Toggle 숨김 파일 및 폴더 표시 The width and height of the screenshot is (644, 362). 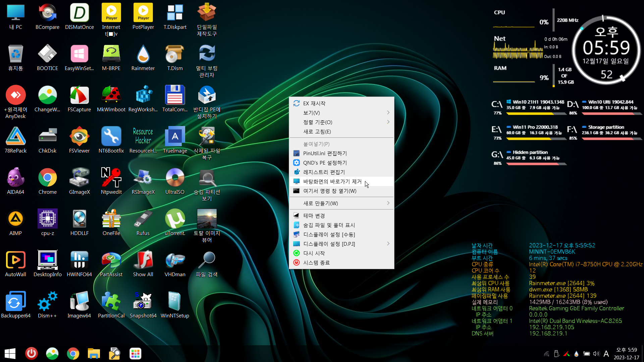[341, 225]
